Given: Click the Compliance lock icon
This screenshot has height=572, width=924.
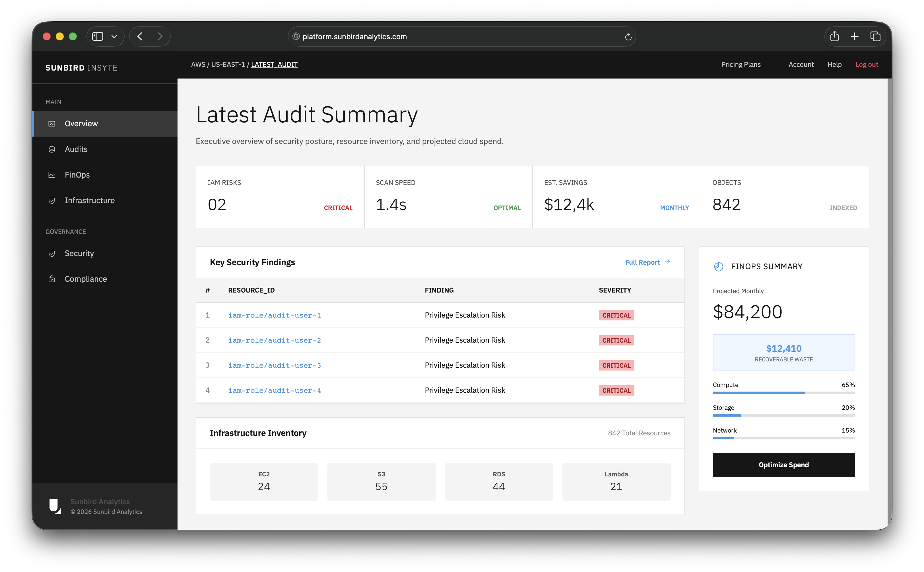Looking at the screenshot, I should tap(52, 279).
